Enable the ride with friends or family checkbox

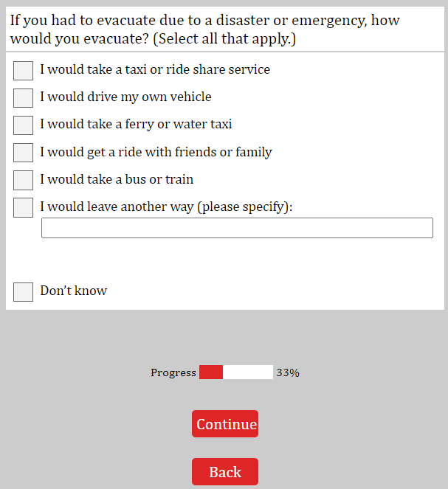(x=24, y=153)
